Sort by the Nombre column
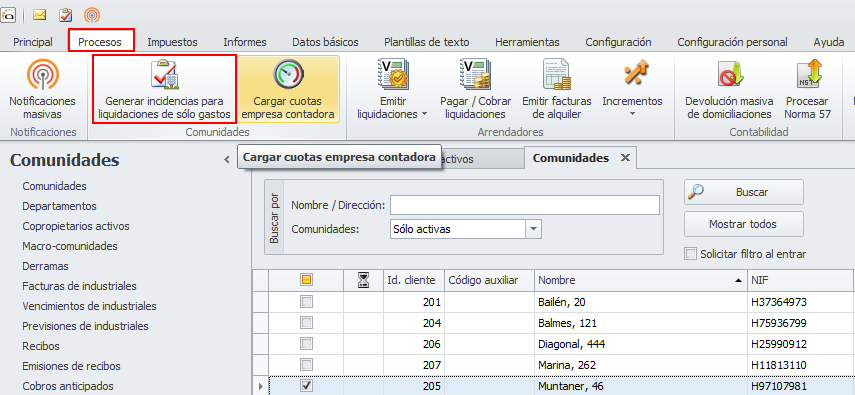Image resolution: width=855 pixels, height=395 pixels. 641,280
